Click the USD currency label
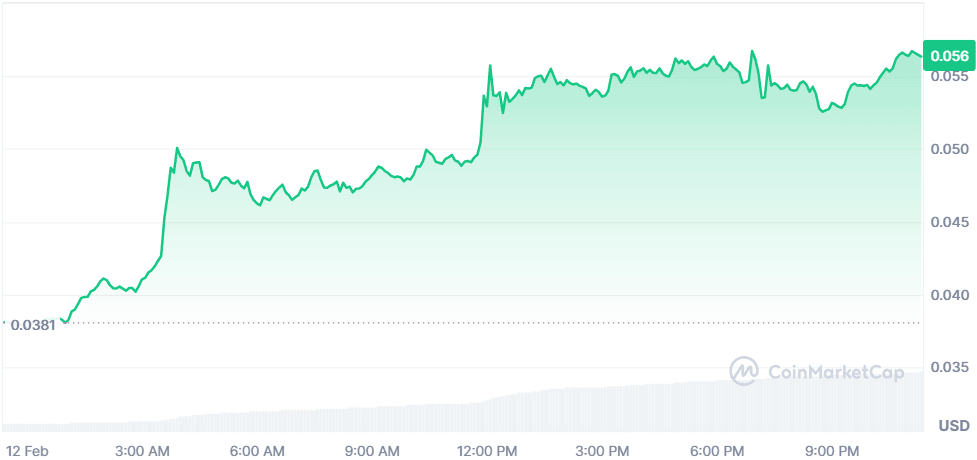 coord(951,427)
